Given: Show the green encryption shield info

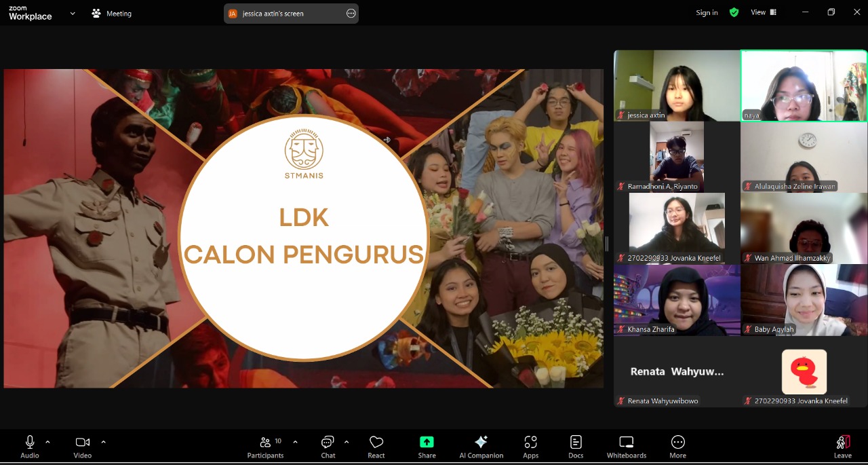Looking at the screenshot, I should (x=734, y=13).
